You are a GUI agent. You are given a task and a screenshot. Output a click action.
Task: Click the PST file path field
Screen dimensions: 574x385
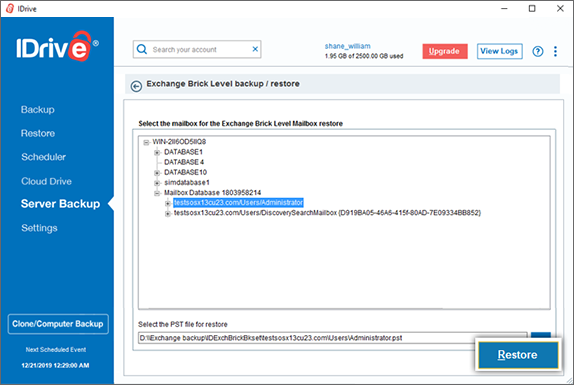click(x=332, y=338)
